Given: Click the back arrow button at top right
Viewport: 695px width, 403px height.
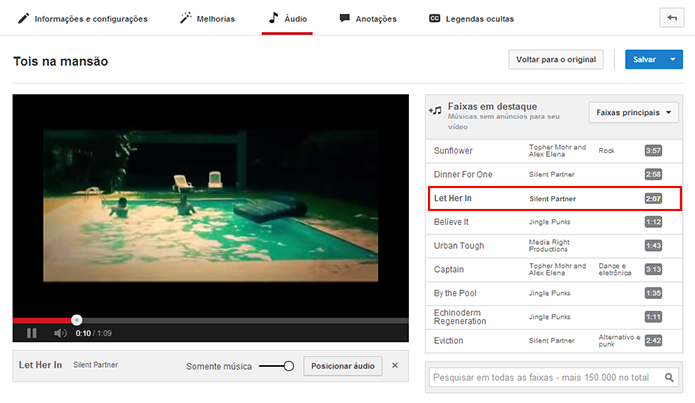Looking at the screenshot, I should coord(672,18).
